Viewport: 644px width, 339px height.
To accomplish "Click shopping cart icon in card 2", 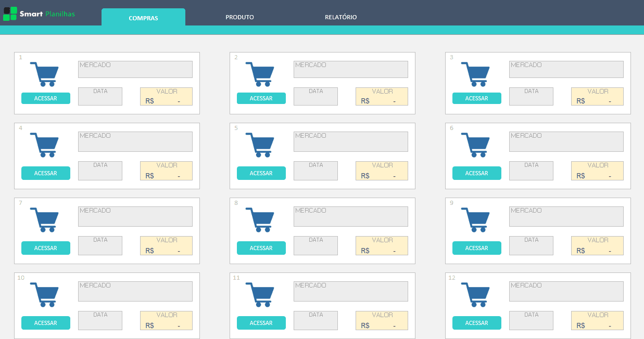I will [x=260, y=74].
